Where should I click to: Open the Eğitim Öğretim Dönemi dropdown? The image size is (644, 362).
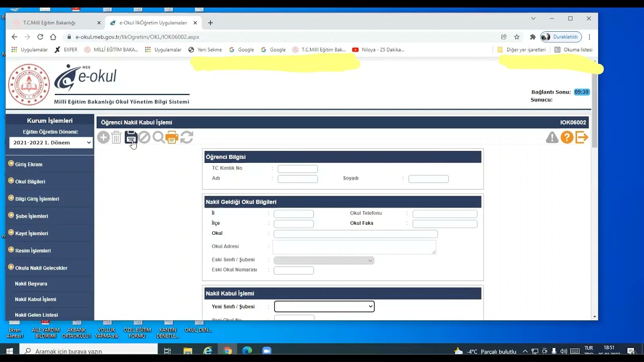point(51,143)
